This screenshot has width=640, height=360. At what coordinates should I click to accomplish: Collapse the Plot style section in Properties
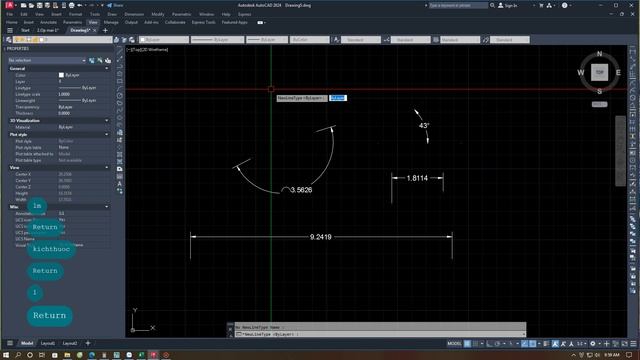pyautogui.click(x=107, y=134)
